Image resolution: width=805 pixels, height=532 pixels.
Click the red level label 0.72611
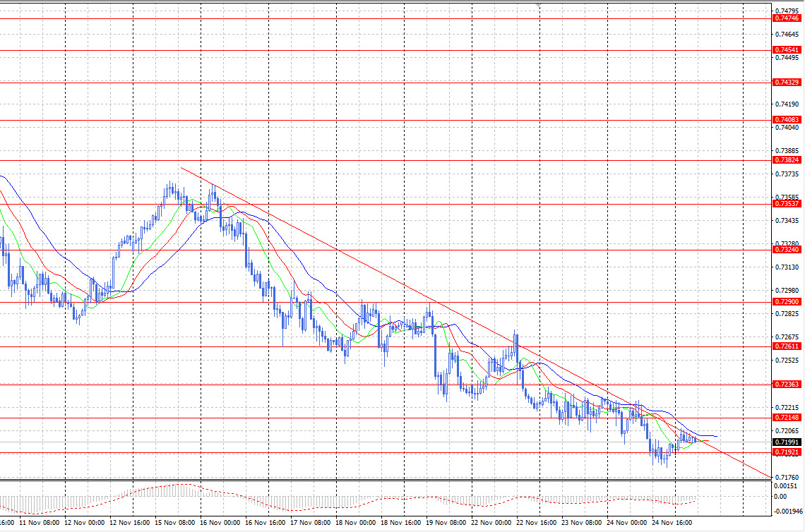(787, 346)
